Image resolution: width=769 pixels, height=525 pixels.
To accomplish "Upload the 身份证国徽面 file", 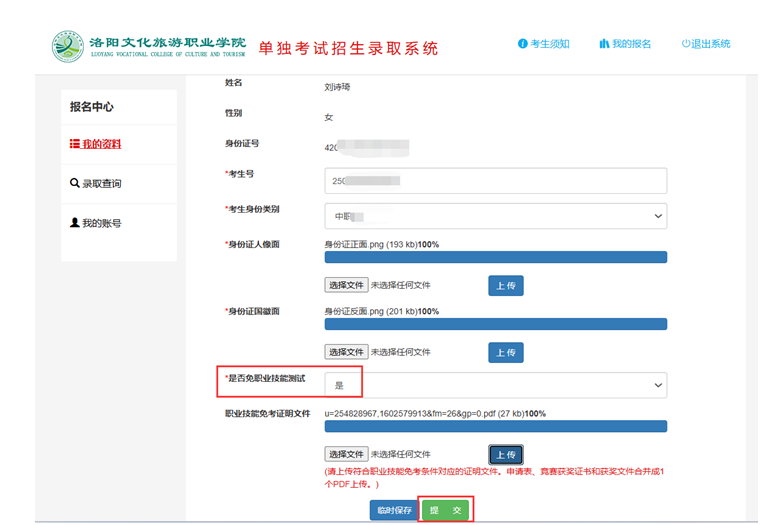I will tap(505, 353).
